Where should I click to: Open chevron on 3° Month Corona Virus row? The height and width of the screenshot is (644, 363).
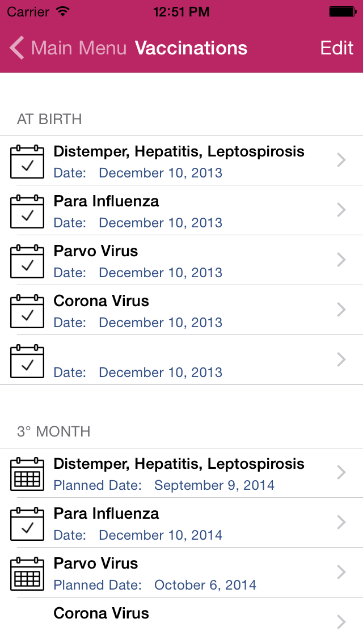[x=341, y=622]
